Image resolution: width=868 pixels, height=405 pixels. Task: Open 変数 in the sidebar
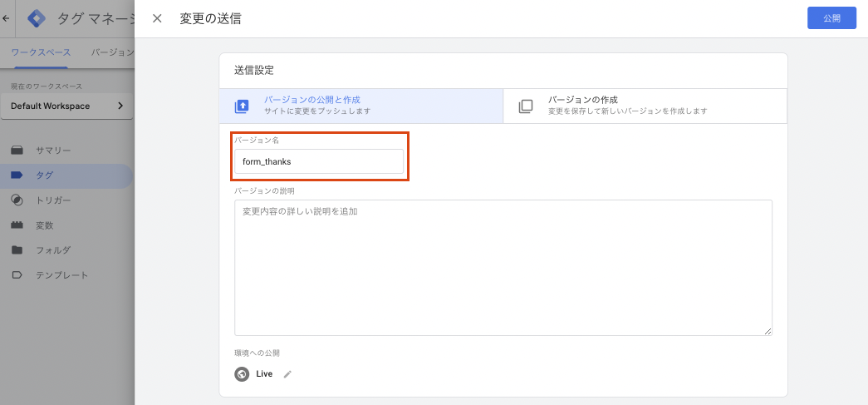pos(66,225)
